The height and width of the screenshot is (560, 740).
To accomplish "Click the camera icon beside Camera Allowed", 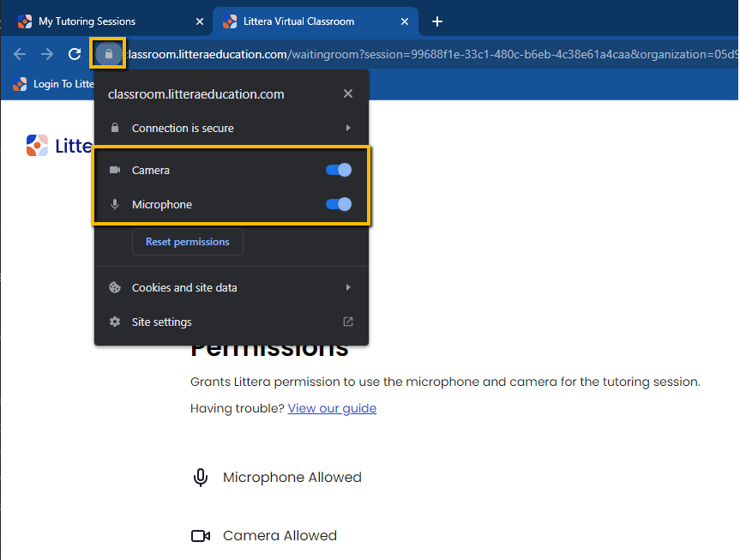I will point(201,536).
